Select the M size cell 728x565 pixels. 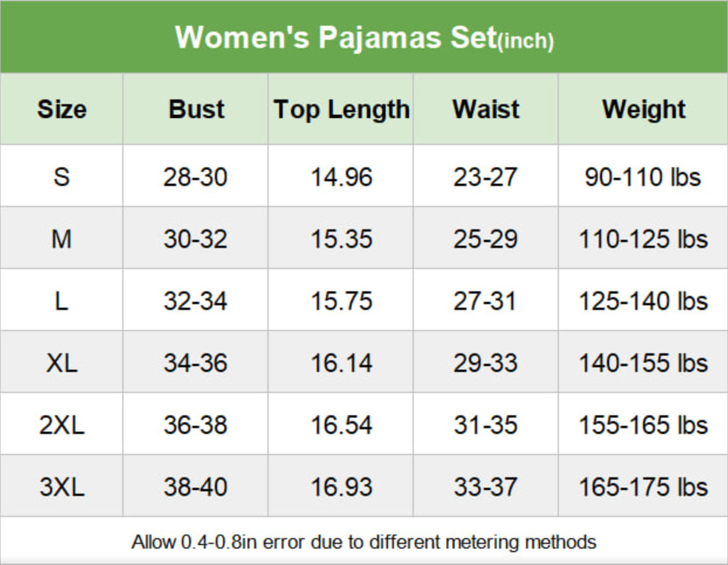tap(61, 239)
